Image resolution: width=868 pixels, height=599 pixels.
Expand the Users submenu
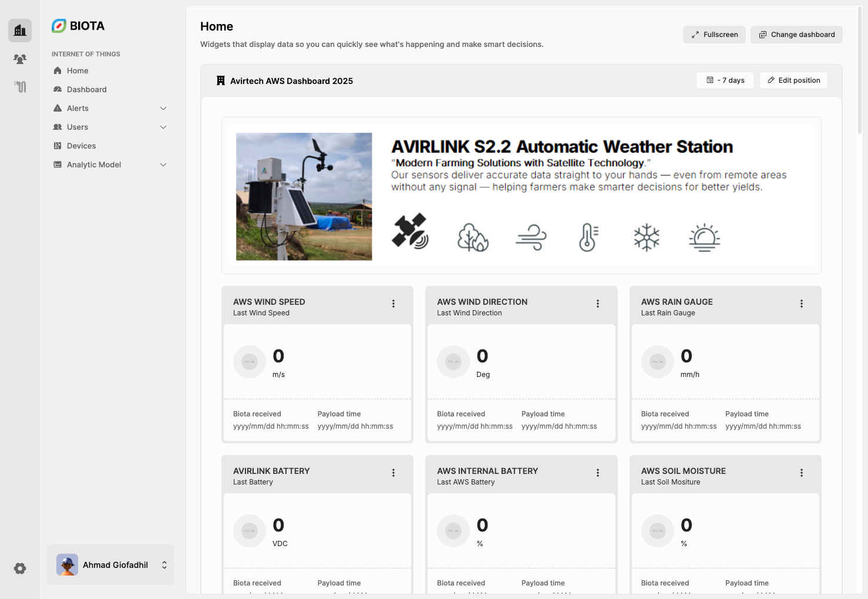[x=163, y=127]
